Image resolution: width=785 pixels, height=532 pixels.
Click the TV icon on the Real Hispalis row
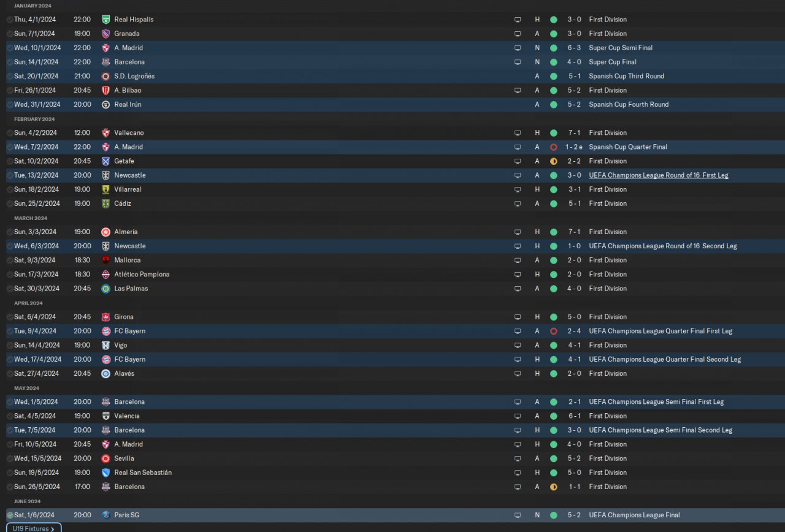(x=518, y=20)
